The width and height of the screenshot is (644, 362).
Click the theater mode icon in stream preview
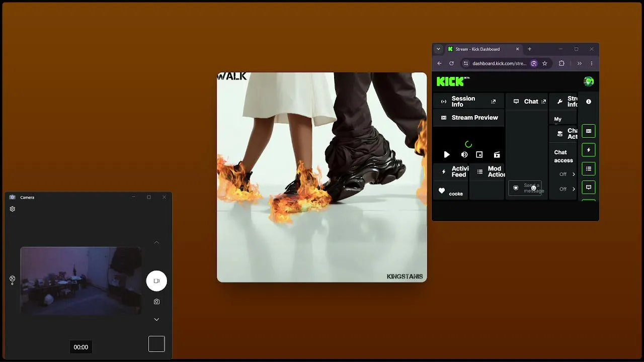point(497,155)
